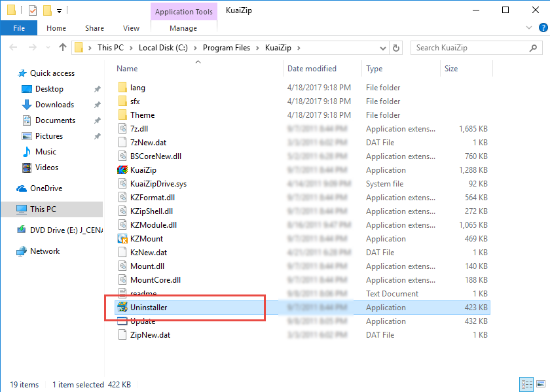550x392 pixels.
Task: Click the KZModule.dll file icon
Action: 122,224
